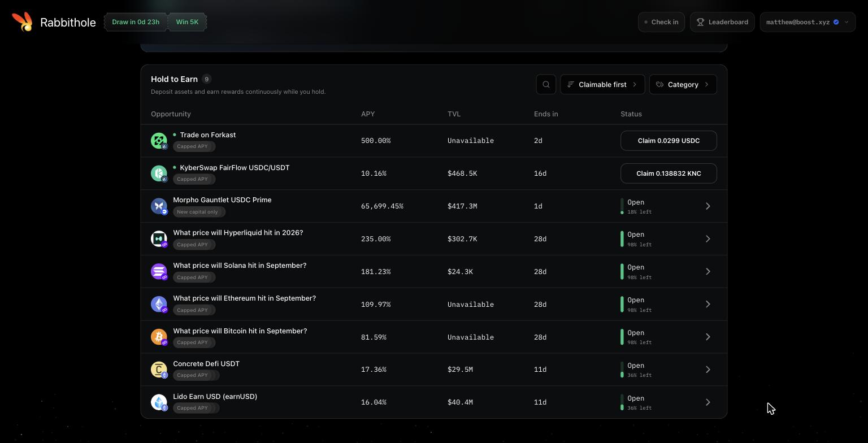Click the count badge 9 beside Hold to Earn
This screenshot has height=443, width=868.
click(x=206, y=79)
